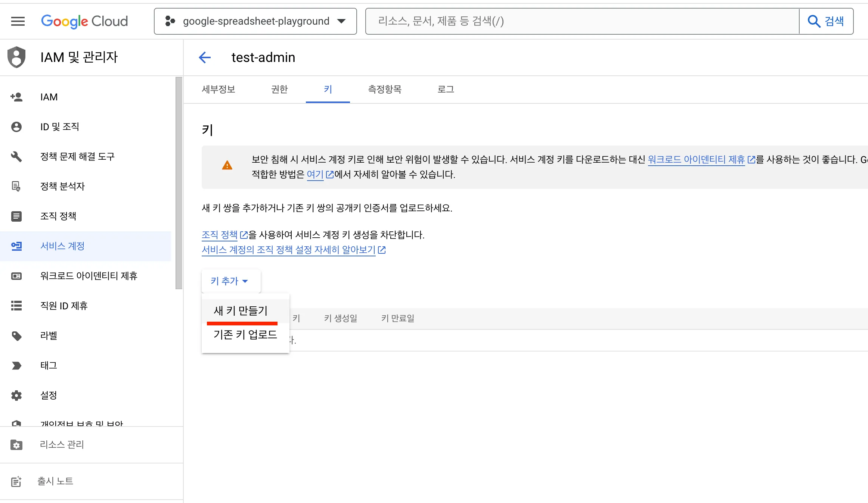Open 정책 분석자 via its document icon
Screen dimensions: 868x503
click(16, 187)
